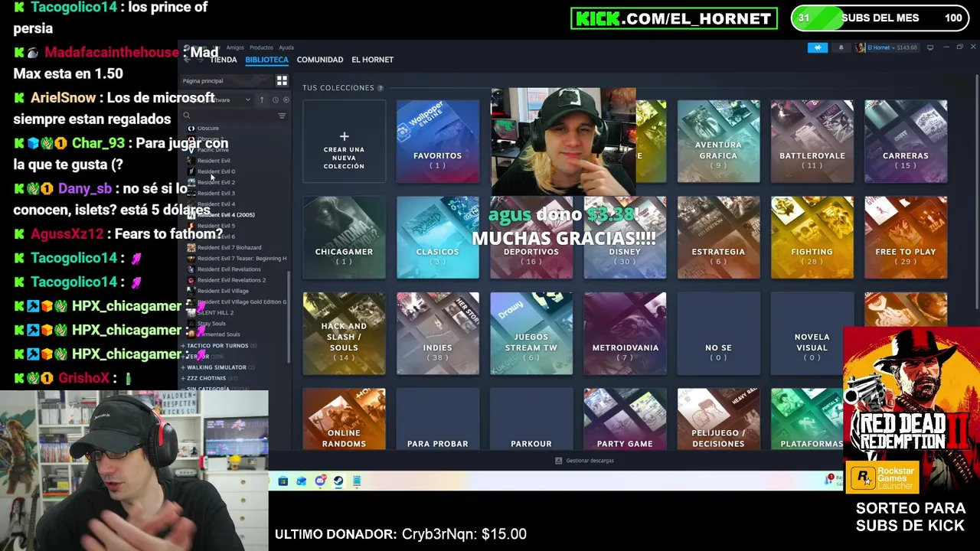Open the Online Randoms collection
This screenshot has height=551, width=980.
(344, 419)
